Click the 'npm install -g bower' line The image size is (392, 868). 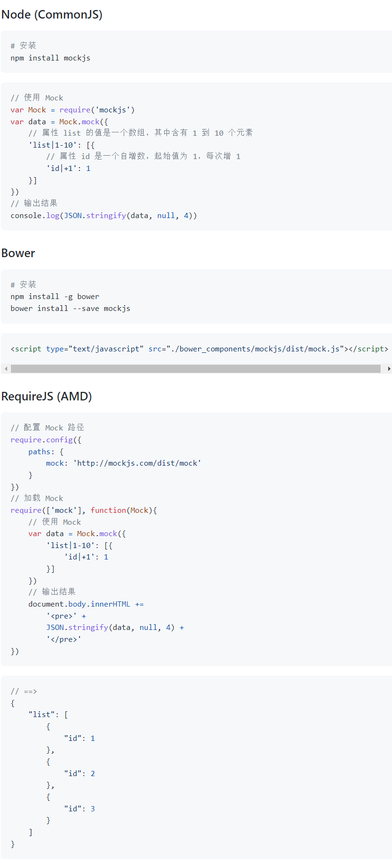(55, 297)
